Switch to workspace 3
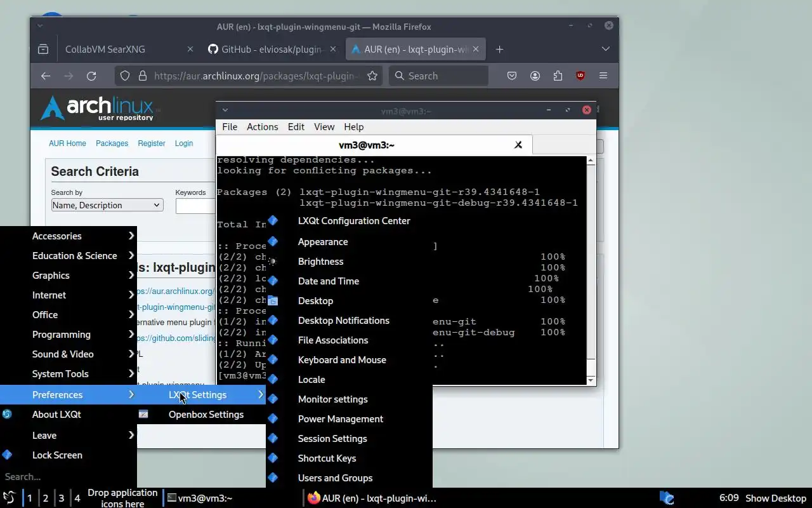 click(x=62, y=498)
